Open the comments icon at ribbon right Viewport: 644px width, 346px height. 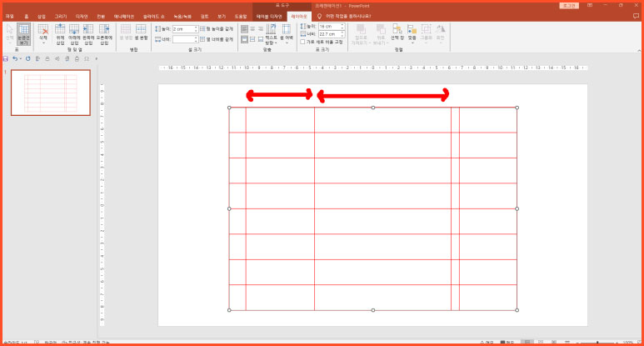coord(637,17)
